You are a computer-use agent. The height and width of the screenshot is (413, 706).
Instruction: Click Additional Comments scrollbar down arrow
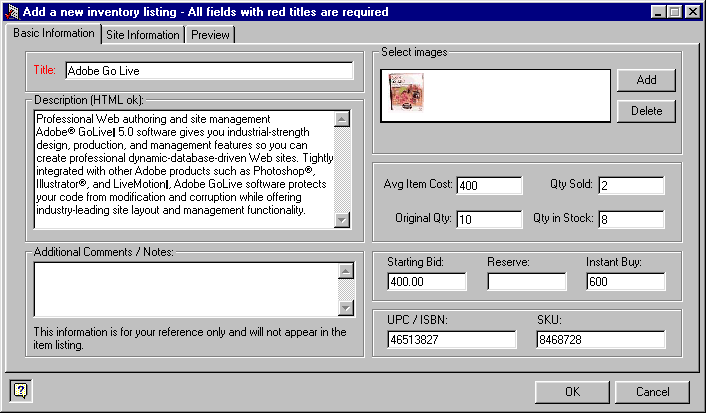pos(346,308)
